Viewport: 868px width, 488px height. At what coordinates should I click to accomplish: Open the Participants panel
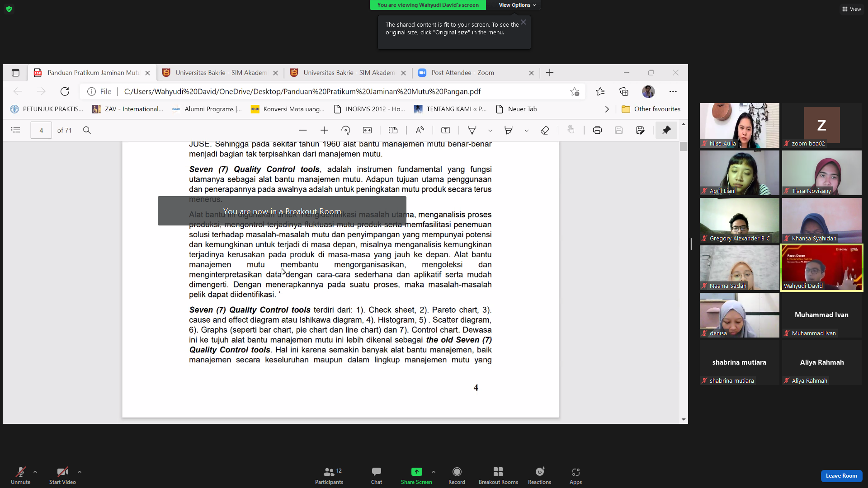click(x=329, y=475)
